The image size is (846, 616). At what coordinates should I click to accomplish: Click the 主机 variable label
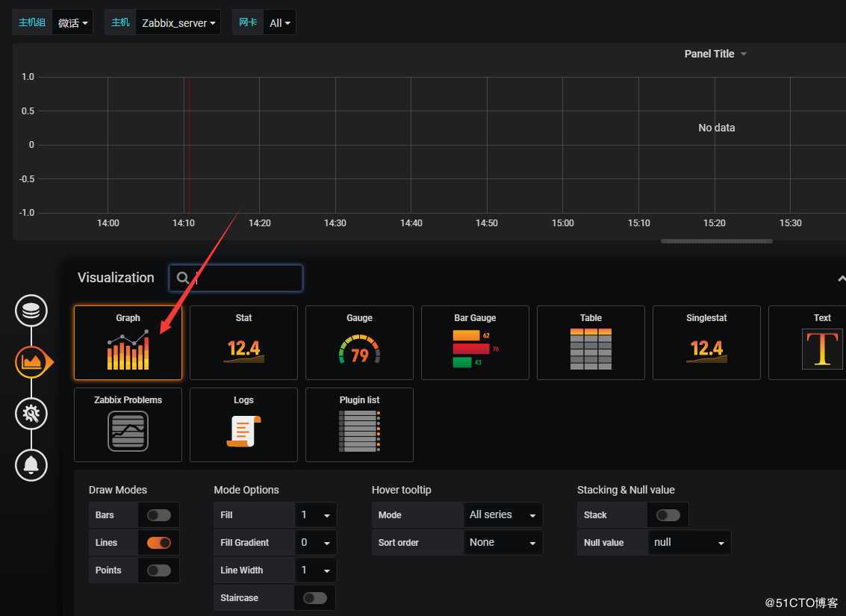[x=120, y=22]
